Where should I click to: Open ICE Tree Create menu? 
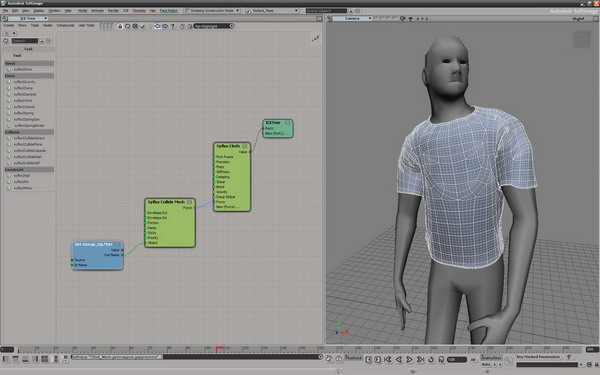8,25
